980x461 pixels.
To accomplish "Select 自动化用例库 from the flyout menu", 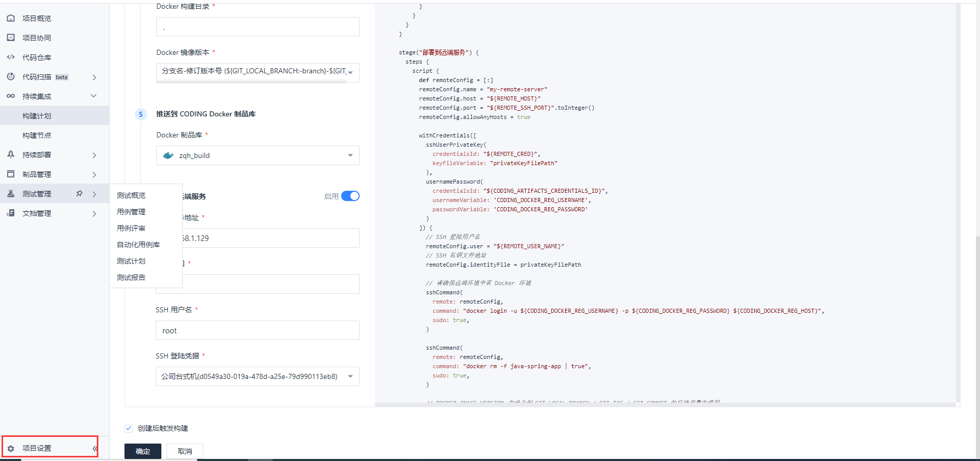I will [138, 245].
